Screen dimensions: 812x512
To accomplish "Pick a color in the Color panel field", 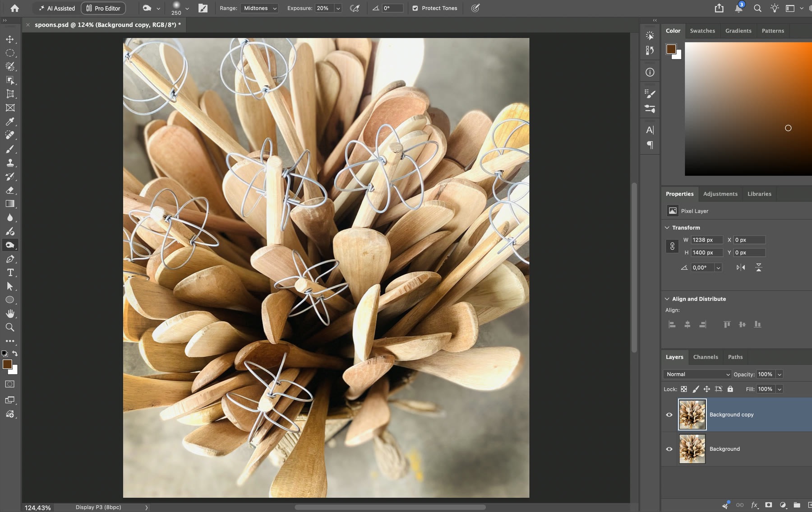I will click(x=748, y=109).
